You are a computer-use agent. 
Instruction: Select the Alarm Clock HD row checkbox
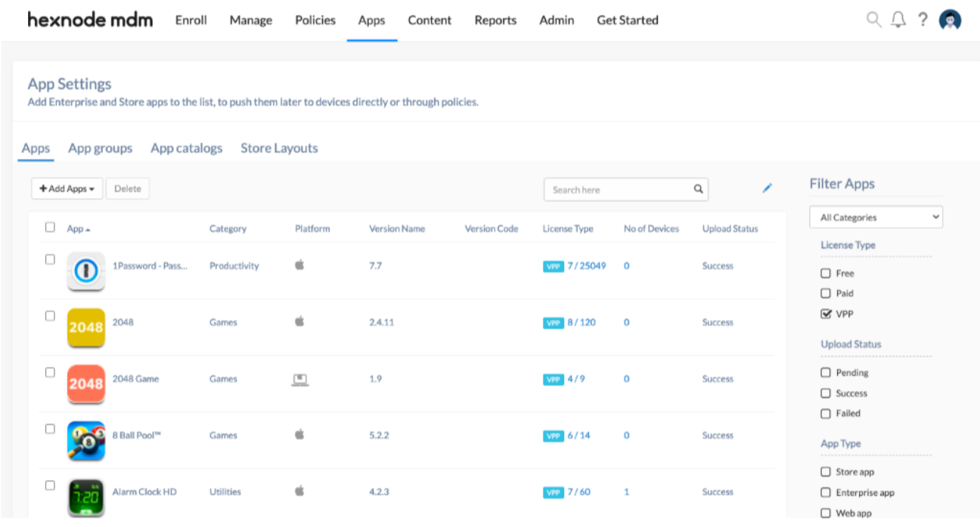click(50, 485)
